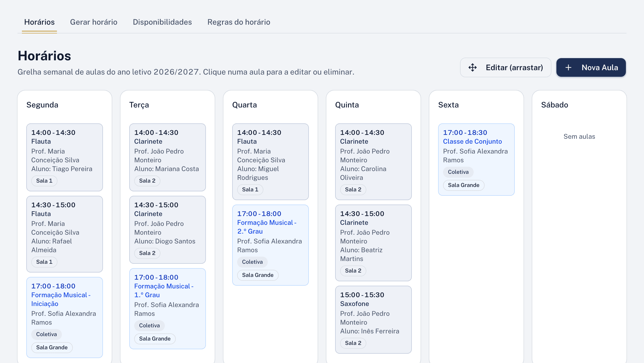Viewport: 644px width, 363px height.
Task: Switch to Gerar horário tab
Action: tap(94, 22)
